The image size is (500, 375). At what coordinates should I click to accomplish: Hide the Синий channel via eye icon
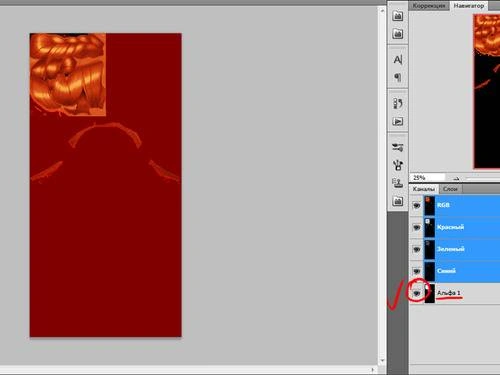tap(417, 271)
